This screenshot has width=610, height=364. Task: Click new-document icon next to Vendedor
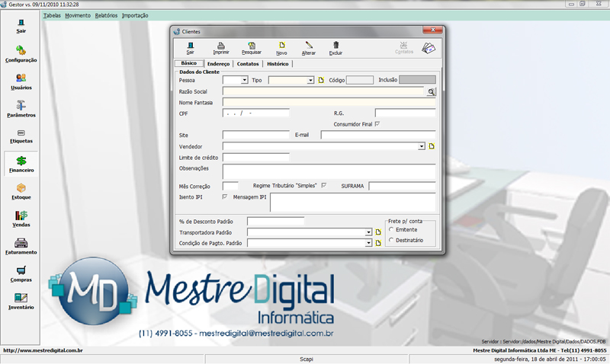click(x=432, y=146)
